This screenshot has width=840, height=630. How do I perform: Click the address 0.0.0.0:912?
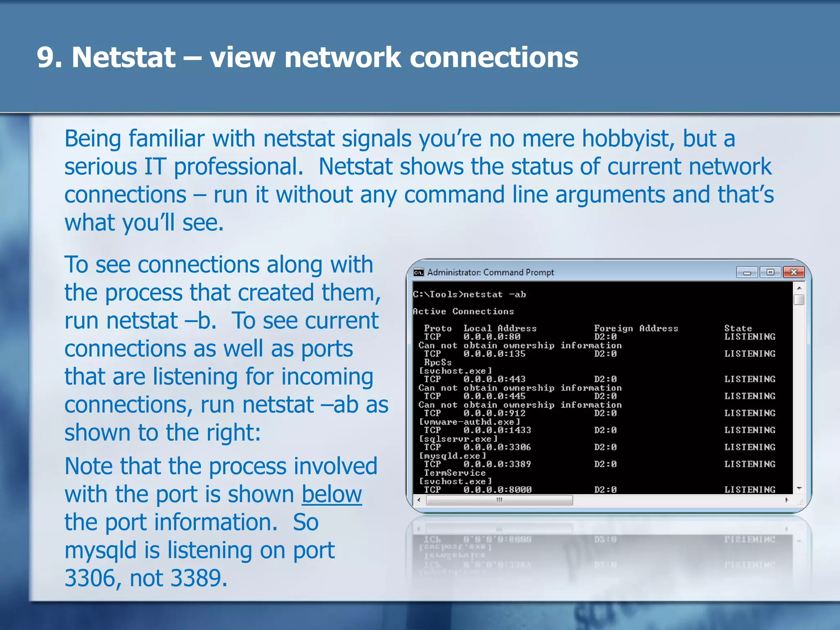(495, 413)
